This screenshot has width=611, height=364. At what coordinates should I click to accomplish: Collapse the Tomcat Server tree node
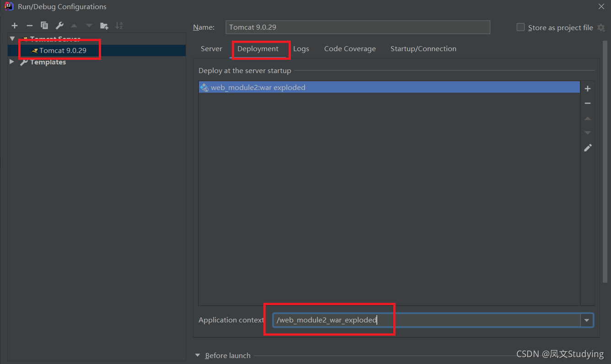click(x=12, y=39)
